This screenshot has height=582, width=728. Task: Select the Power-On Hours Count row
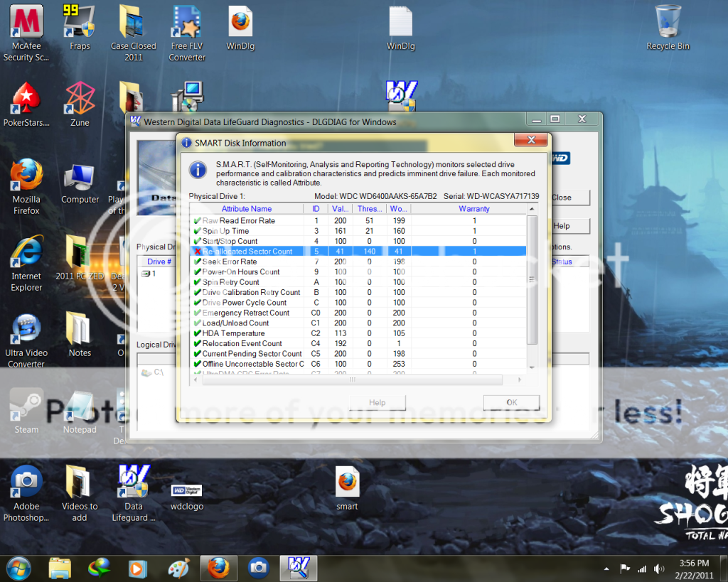(358, 272)
